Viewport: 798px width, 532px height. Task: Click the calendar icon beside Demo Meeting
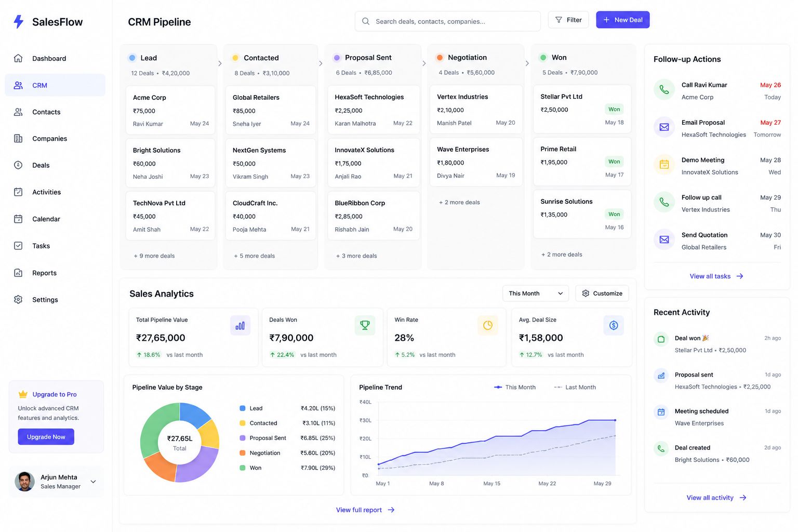point(664,165)
